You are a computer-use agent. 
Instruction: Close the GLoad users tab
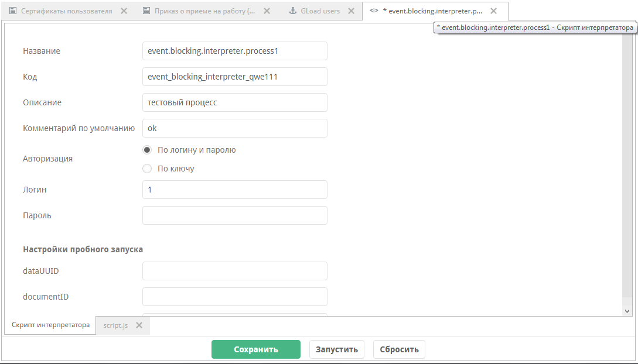click(x=351, y=11)
